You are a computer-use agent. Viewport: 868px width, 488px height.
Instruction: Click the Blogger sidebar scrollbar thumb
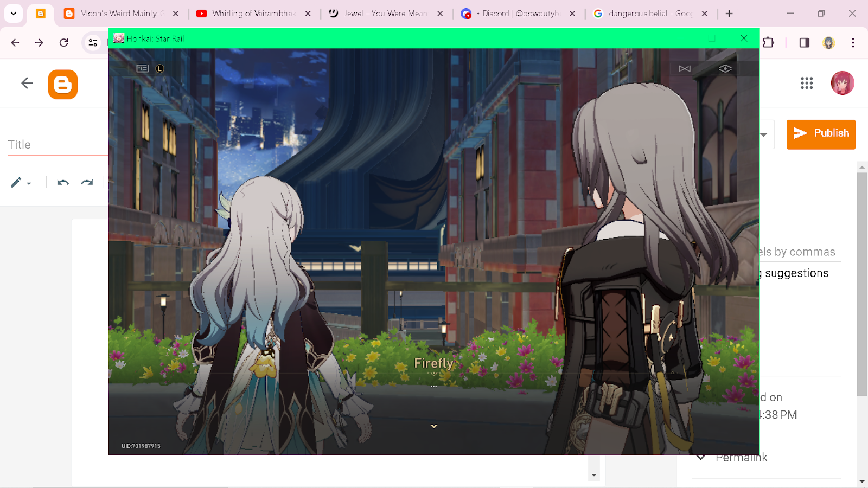(x=862, y=285)
